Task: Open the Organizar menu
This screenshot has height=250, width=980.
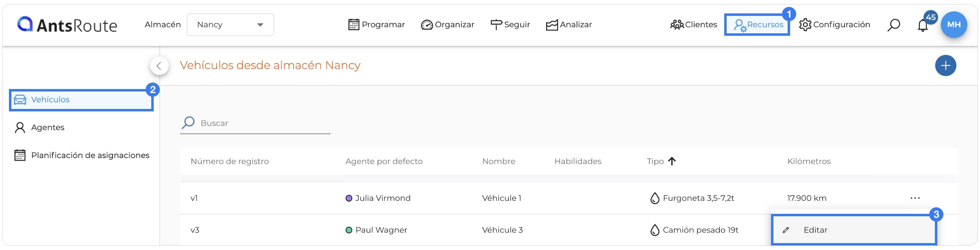Action: (x=447, y=24)
